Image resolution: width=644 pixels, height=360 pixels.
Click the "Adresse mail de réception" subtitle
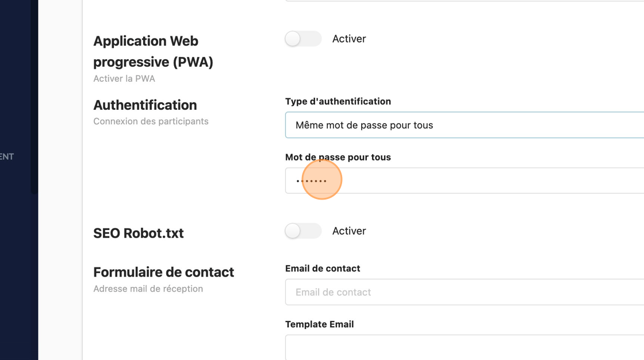click(148, 289)
